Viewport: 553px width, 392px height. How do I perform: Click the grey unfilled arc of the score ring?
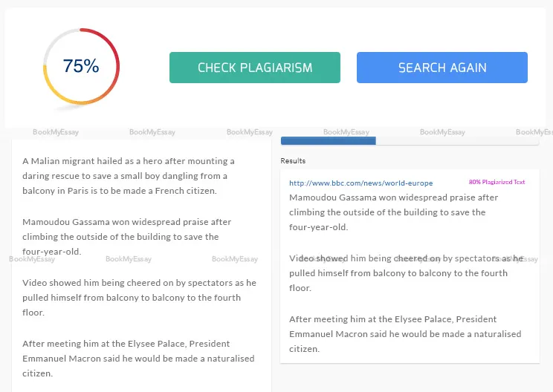(54, 43)
